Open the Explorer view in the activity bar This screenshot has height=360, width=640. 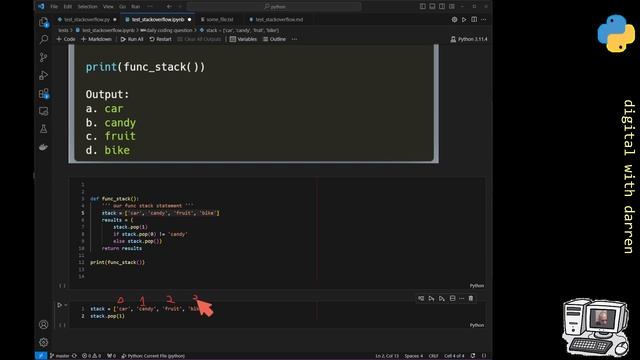pos(44,22)
